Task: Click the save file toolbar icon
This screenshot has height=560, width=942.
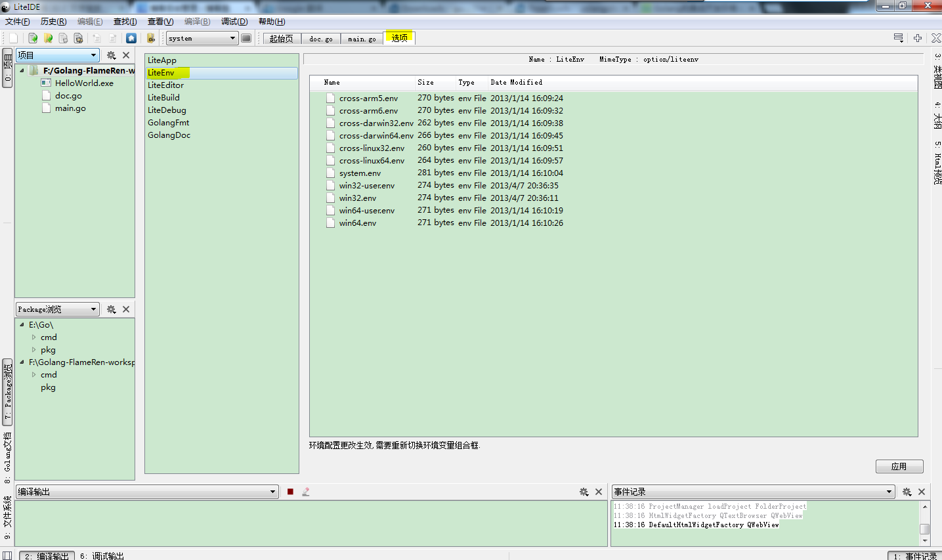Action: click(x=63, y=38)
